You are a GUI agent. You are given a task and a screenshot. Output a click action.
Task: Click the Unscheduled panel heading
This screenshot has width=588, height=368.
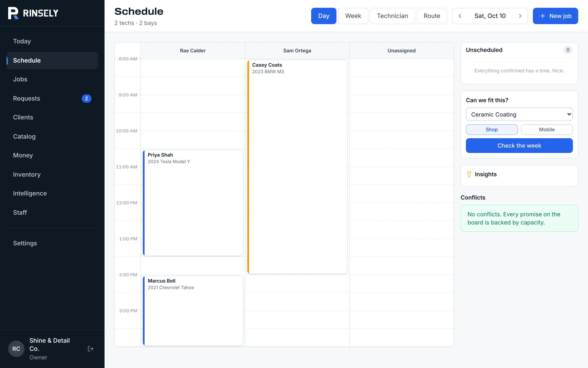[484, 50]
